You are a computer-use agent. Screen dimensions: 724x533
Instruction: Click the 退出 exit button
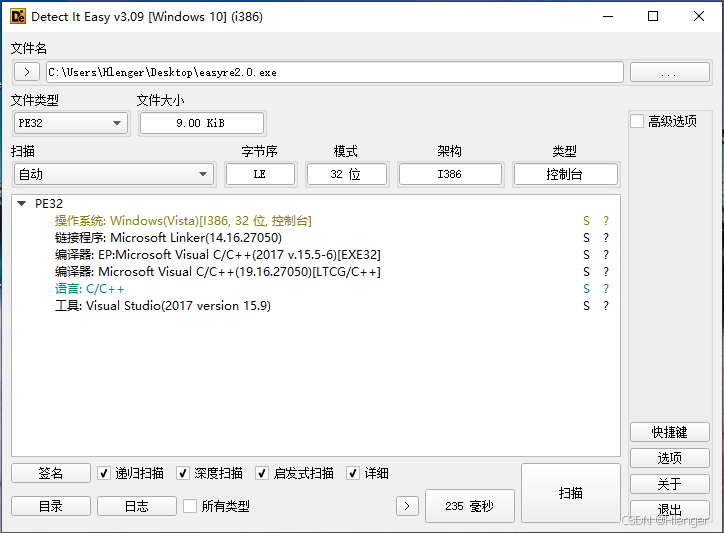(670, 509)
